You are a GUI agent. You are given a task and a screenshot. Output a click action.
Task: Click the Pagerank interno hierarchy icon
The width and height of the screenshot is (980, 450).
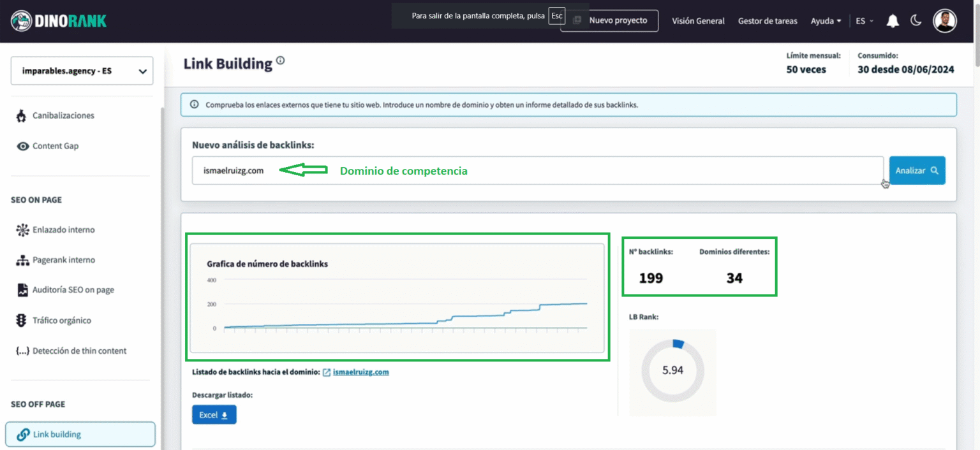coord(22,260)
